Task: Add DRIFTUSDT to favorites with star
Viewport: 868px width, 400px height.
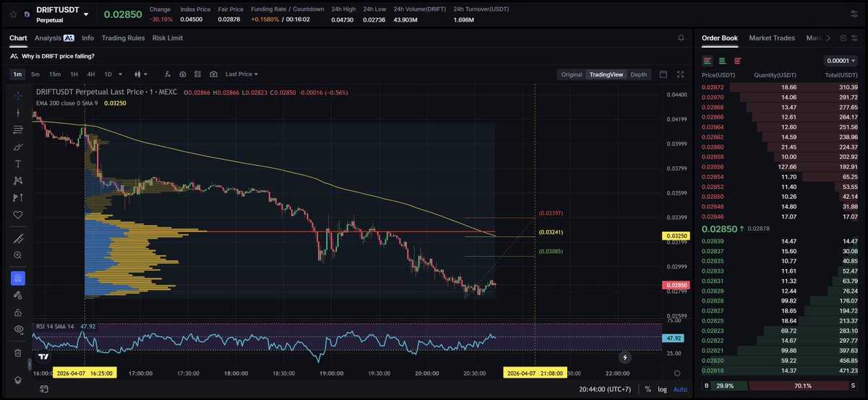Action: [13, 14]
